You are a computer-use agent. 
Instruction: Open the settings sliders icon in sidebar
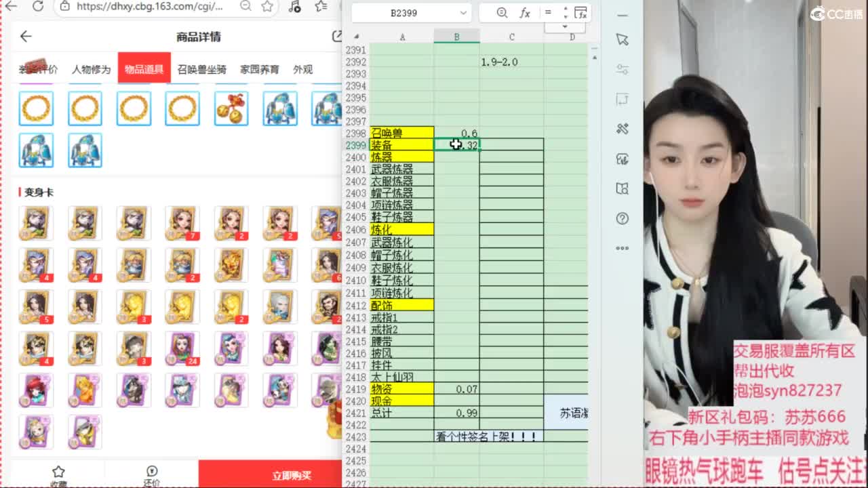coord(623,69)
